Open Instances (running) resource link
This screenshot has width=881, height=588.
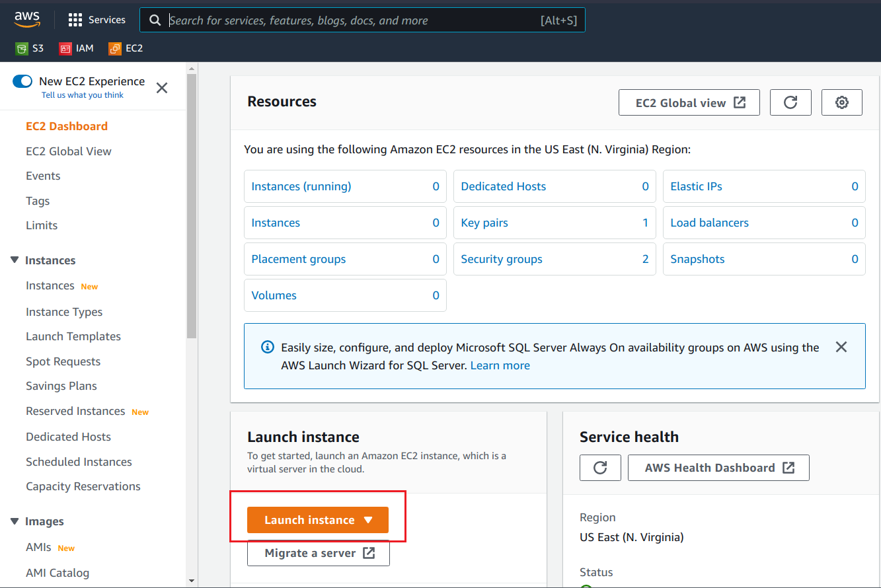[301, 186]
